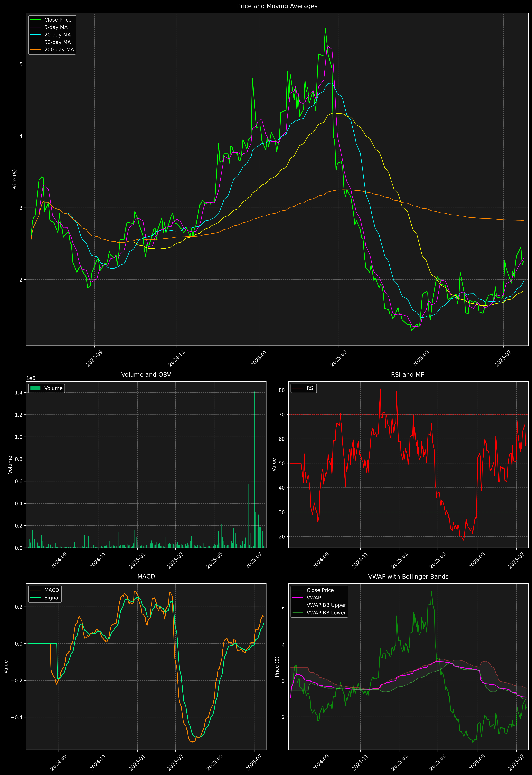Click the '0.6' tick on the Volume axis
Image resolution: width=532 pixels, height=775 pixels.
click(x=19, y=481)
